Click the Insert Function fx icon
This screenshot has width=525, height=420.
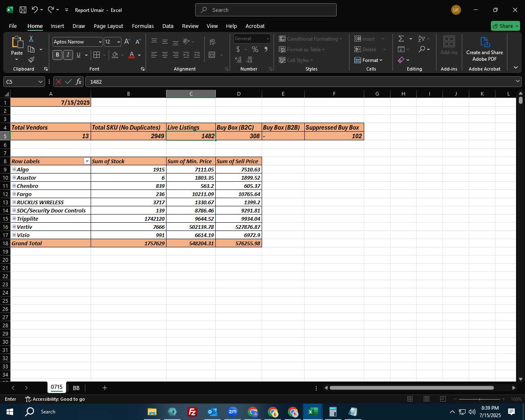pos(78,82)
